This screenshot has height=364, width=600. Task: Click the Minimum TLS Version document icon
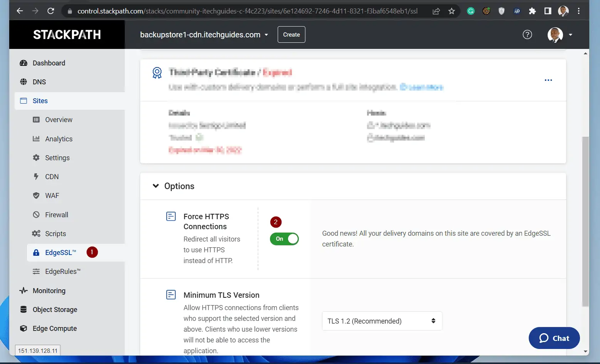click(171, 295)
